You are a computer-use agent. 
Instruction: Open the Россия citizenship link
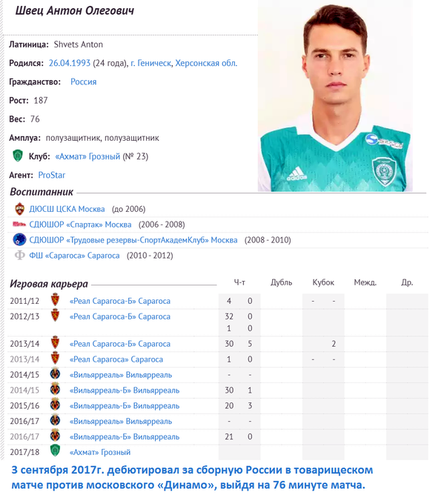coord(83,82)
